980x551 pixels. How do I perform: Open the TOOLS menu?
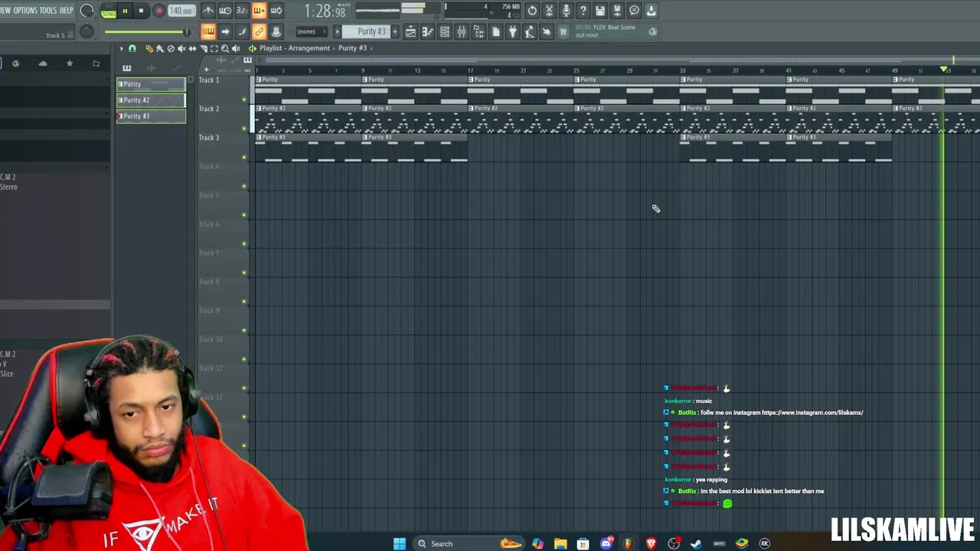tap(47, 11)
